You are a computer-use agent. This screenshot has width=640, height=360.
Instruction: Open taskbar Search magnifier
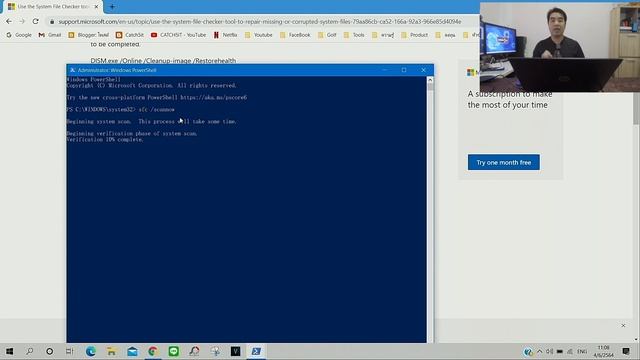29,351
